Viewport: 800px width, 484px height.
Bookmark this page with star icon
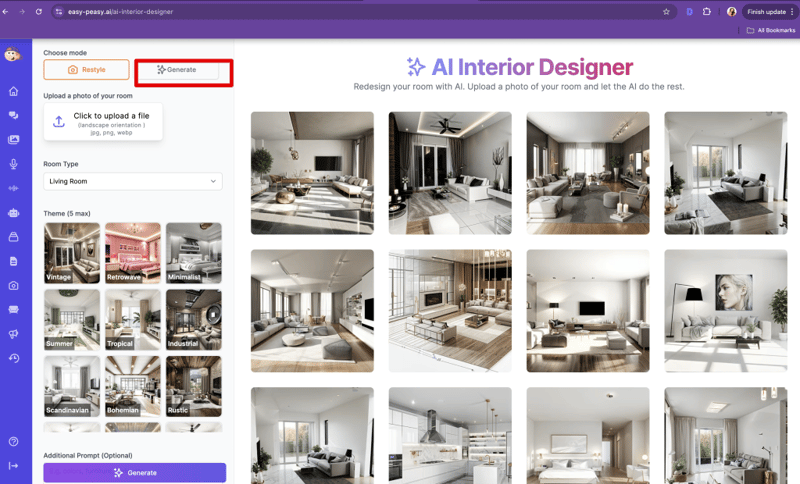666,12
